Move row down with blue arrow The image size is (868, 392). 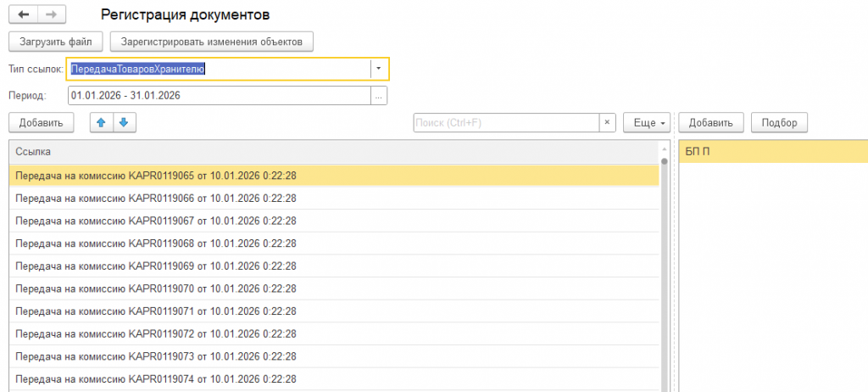click(124, 123)
